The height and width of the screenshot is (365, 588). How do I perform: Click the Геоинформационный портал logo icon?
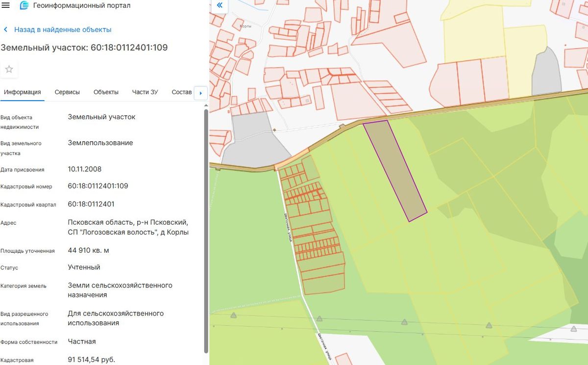[x=24, y=6]
